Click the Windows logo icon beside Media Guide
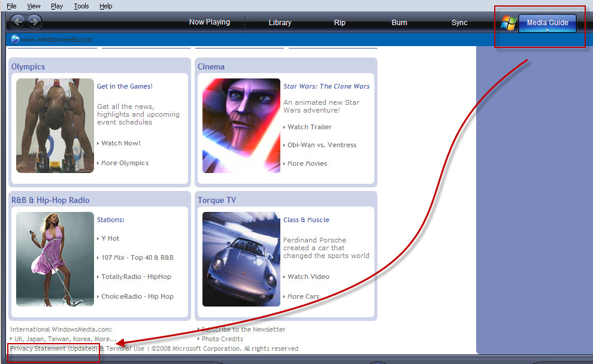 coord(509,23)
